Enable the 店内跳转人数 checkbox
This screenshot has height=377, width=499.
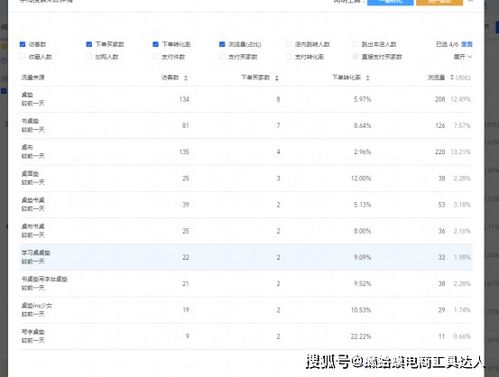[x=289, y=44]
